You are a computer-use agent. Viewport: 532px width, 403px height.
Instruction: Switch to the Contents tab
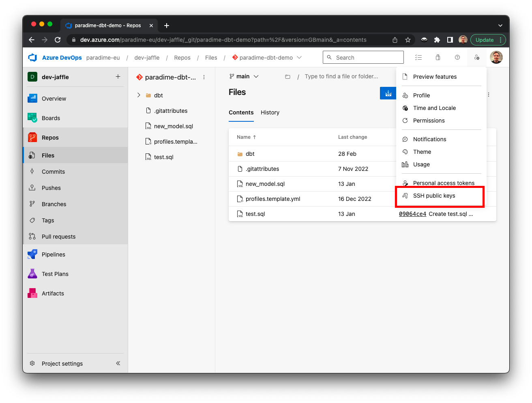tap(241, 112)
